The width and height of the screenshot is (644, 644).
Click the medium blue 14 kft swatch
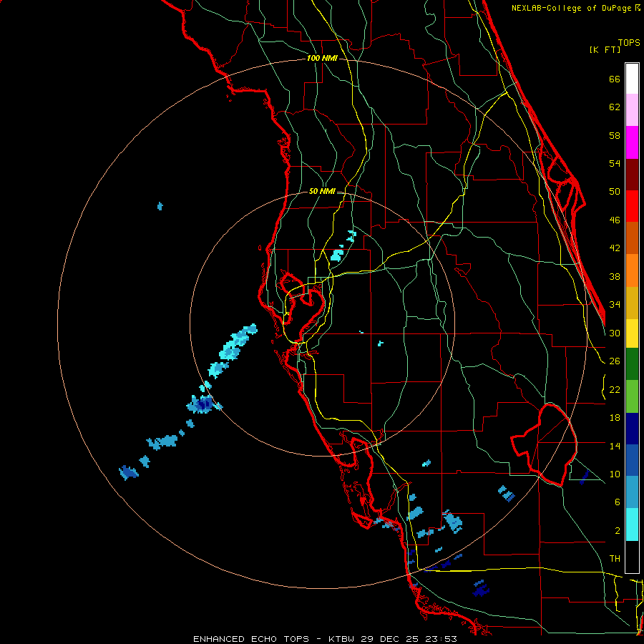632,460
